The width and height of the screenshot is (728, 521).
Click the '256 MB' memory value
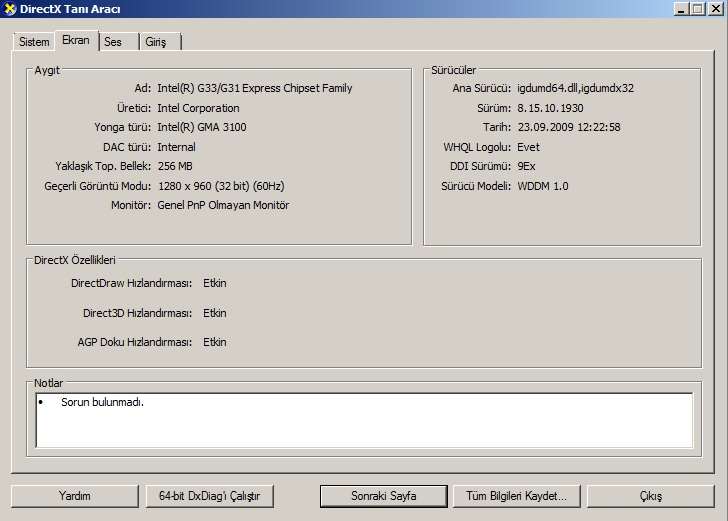click(x=175, y=166)
